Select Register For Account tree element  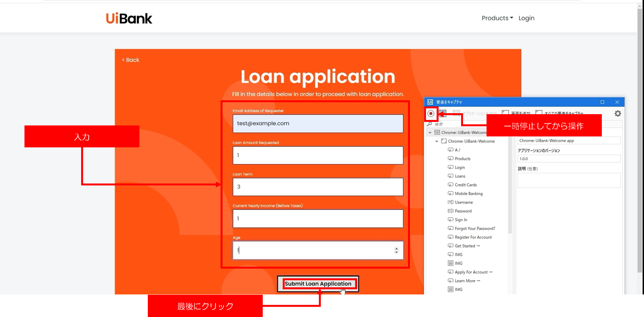(x=473, y=237)
